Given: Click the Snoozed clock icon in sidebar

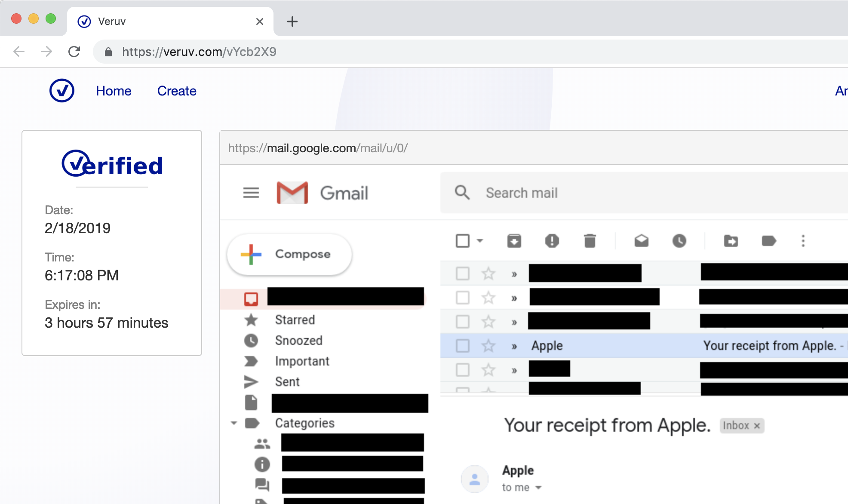Looking at the screenshot, I should coord(251,341).
